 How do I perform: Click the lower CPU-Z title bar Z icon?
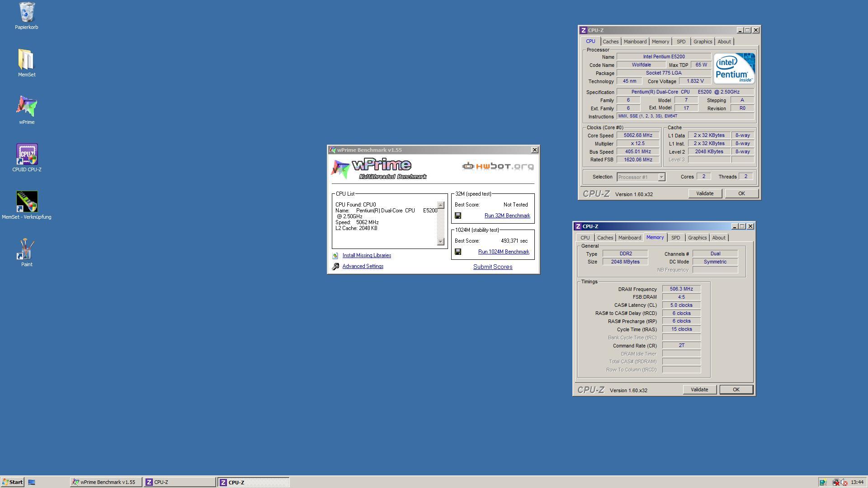pyautogui.click(x=578, y=226)
